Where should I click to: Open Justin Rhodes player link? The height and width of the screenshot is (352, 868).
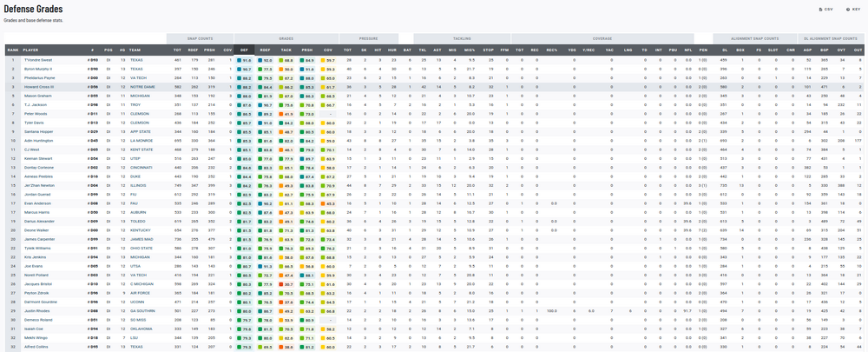pyautogui.click(x=36, y=310)
